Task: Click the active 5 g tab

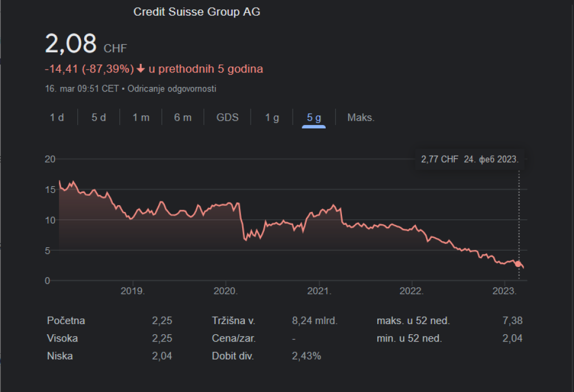Action: click(x=314, y=117)
